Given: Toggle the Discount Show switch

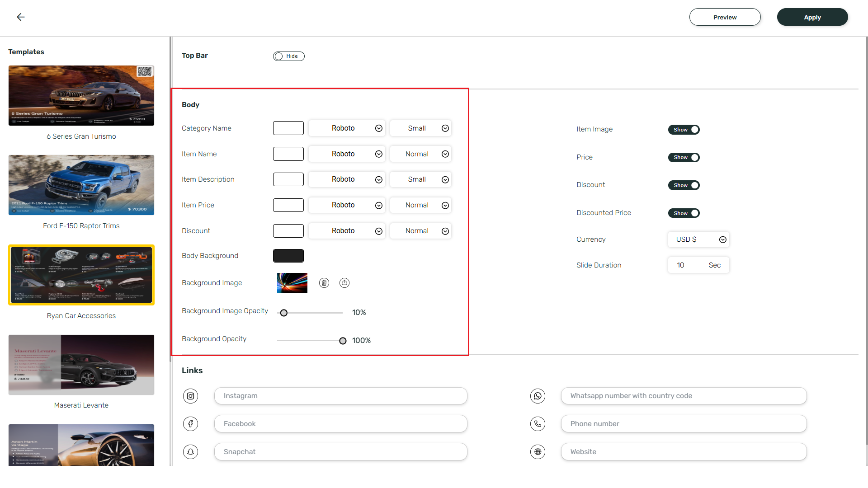Looking at the screenshot, I should click(684, 185).
